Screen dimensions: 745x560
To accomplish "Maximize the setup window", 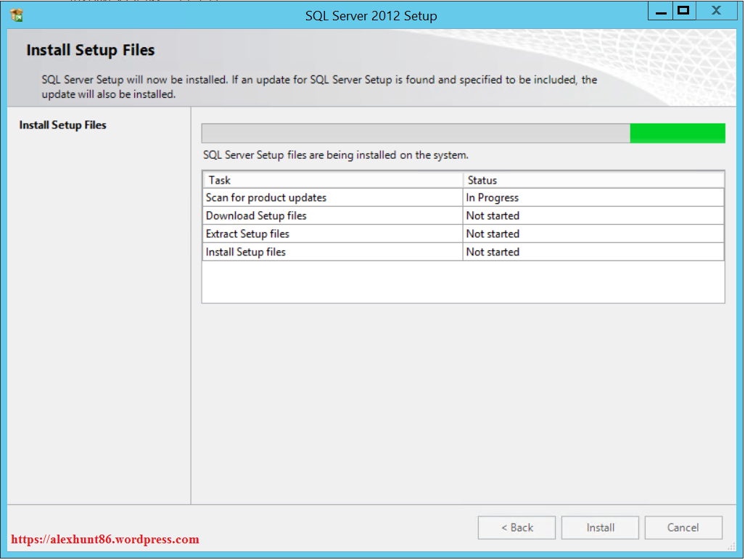I will 683,12.
